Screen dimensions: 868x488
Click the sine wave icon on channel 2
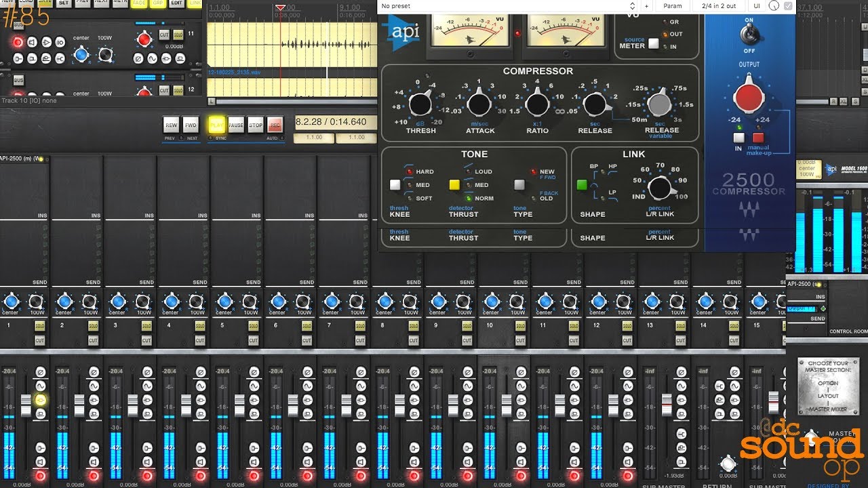point(94,386)
